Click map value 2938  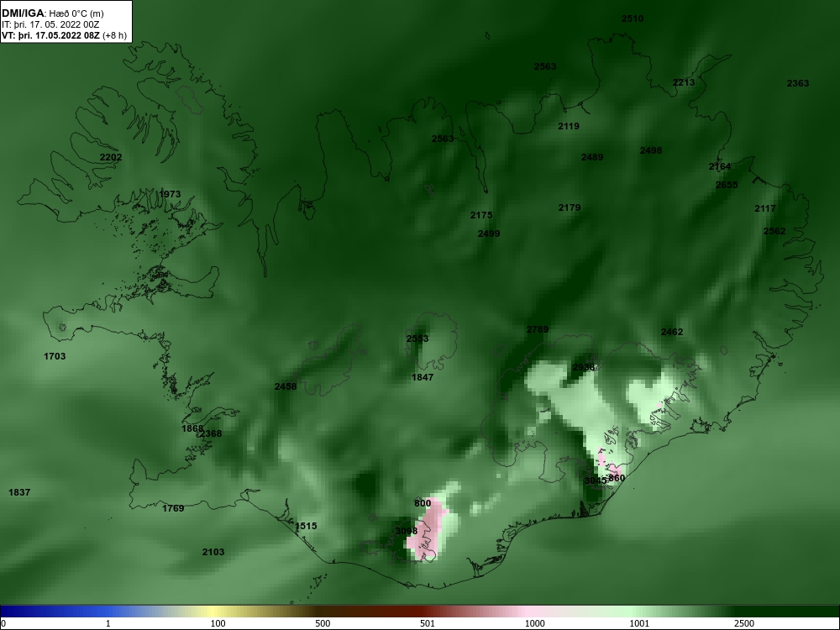pyautogui.click(x=584, y=367)
